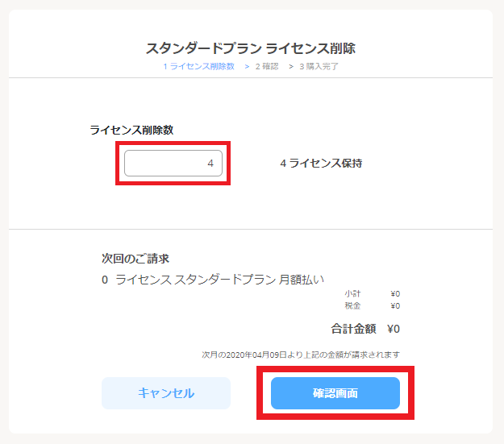Click the 2020年04月09日 billing date notice
The image size is (504, 444).
301,355
